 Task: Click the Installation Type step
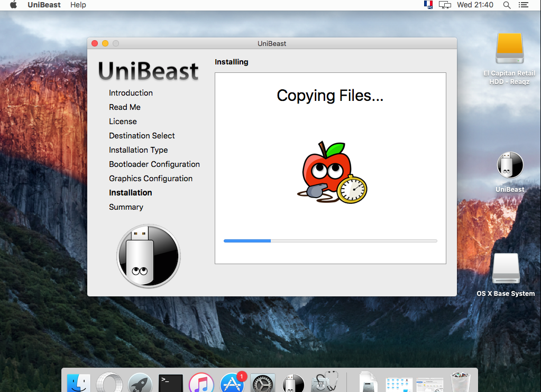(139, 150)
